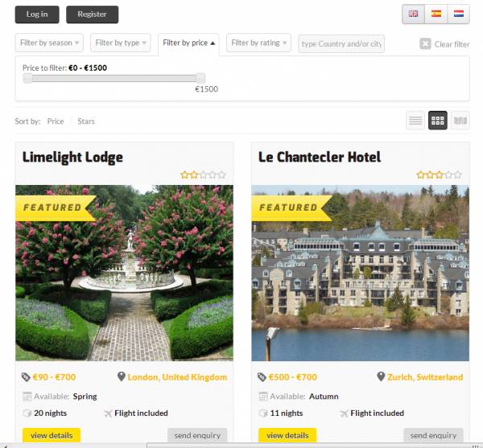Switch to map view layout
The image size is (483, 448).
[x=460, y=121]
